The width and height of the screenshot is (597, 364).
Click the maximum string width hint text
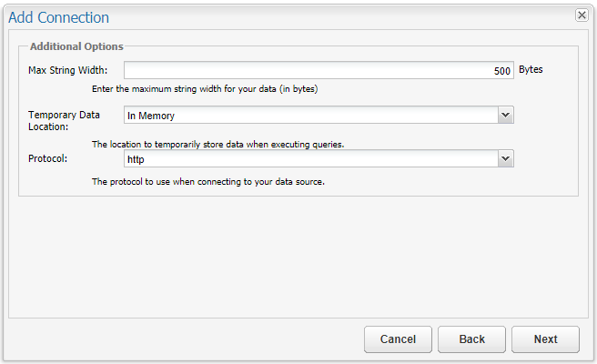pyautogui.click(x=205, y=89)
